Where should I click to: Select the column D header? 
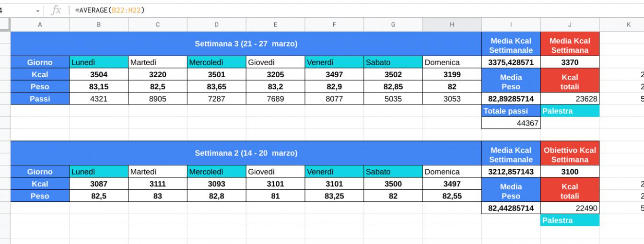[216, 24]
